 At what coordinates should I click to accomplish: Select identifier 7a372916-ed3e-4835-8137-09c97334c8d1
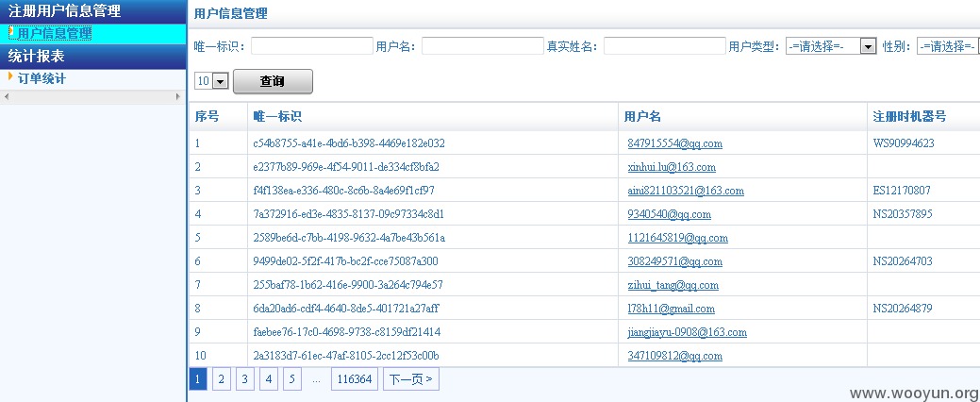click(x=349, y=214)
